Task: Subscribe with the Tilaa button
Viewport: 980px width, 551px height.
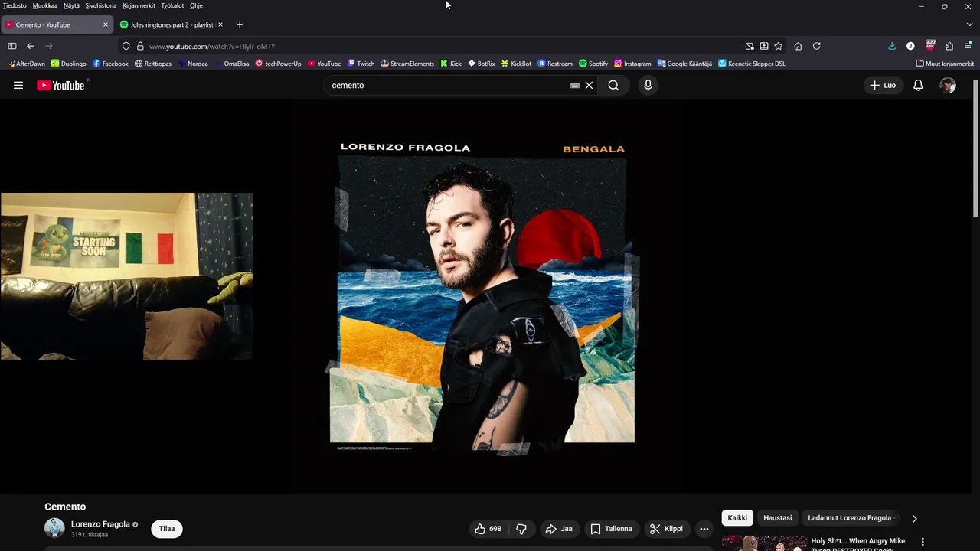Action: pyautogui.click(x=167, y=529)
